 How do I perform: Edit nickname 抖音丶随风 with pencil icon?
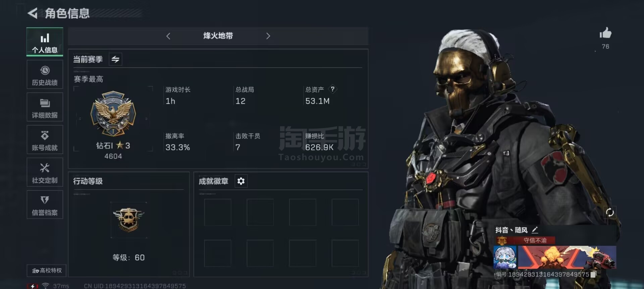tap(535, 230)
